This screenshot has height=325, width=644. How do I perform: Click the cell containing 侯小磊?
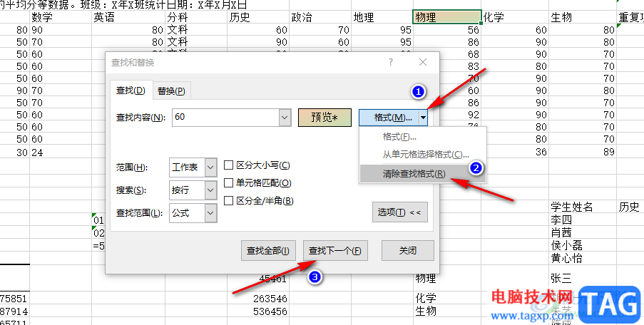pyautogui.click(x=583, y=245)
